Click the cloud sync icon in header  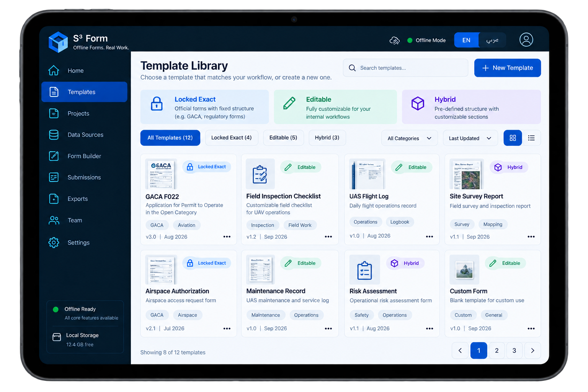pos(395,40)
